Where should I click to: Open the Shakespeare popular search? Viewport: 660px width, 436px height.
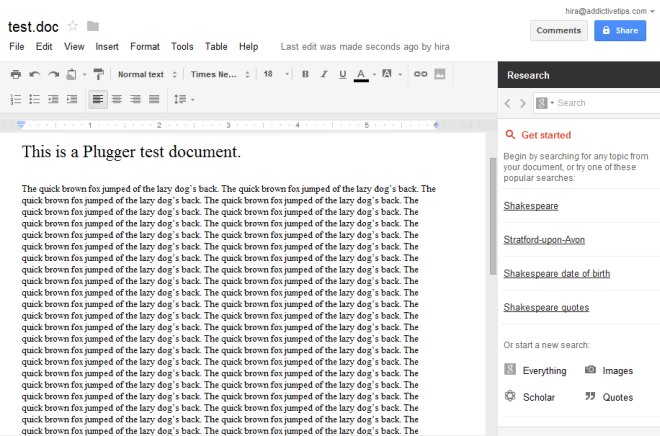(531, 206)
